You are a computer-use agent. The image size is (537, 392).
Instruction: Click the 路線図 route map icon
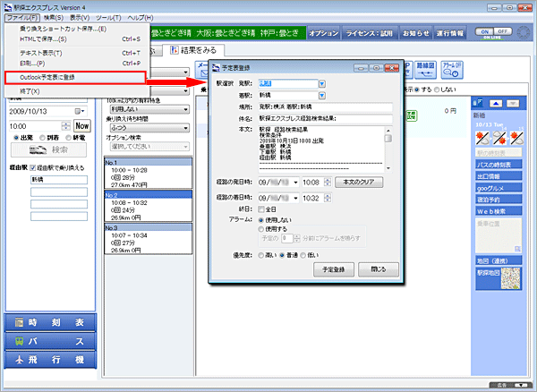(x=427, y=70)
